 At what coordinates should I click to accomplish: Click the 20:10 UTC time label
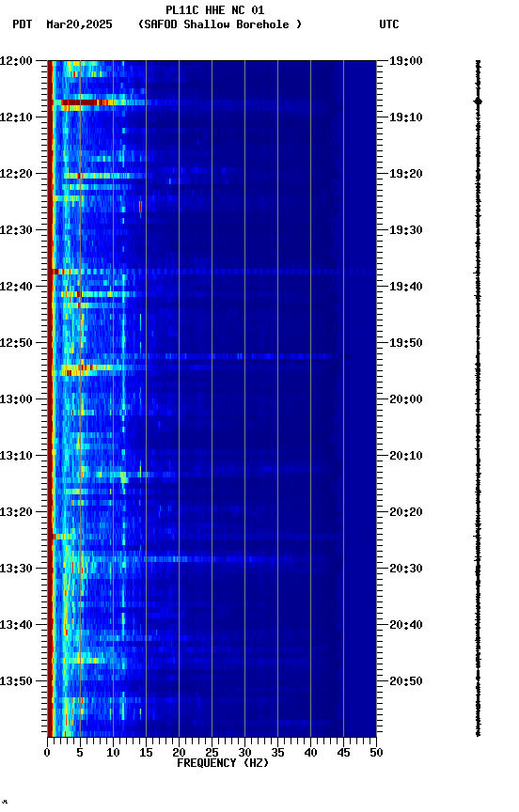406,456
